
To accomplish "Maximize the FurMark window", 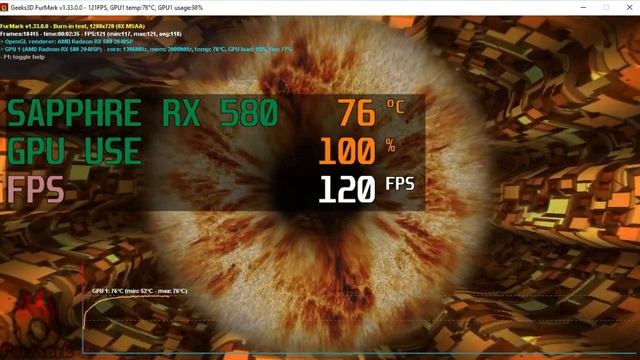I will click(x=606, y=7).
